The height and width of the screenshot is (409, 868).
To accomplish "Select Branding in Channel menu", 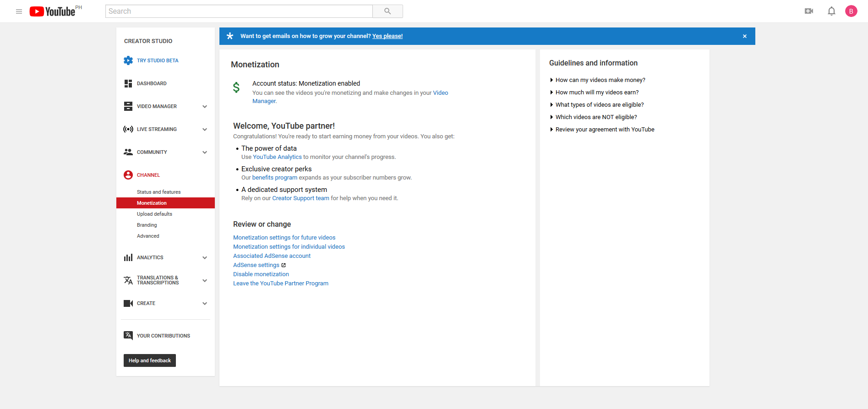I will pos(147,225).
